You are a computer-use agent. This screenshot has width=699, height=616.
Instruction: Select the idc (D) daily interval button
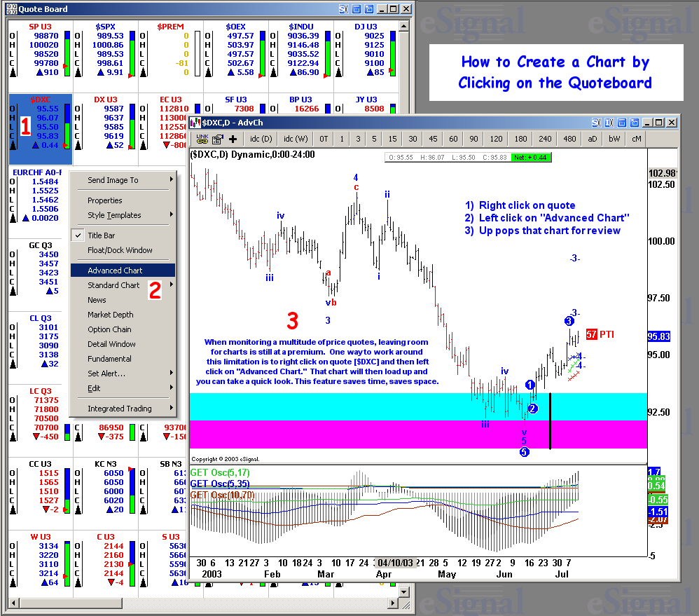[261, 139]
